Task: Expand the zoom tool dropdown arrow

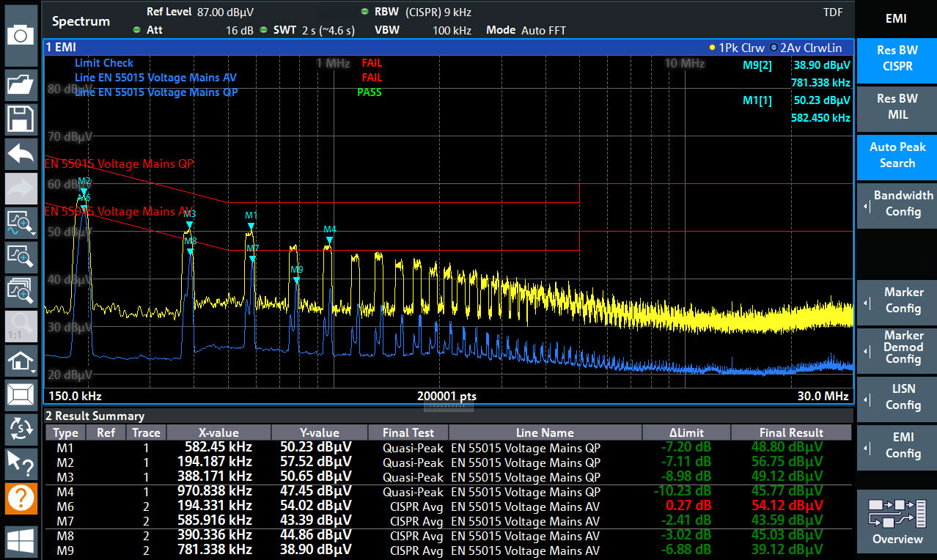Action: (33, 233)
